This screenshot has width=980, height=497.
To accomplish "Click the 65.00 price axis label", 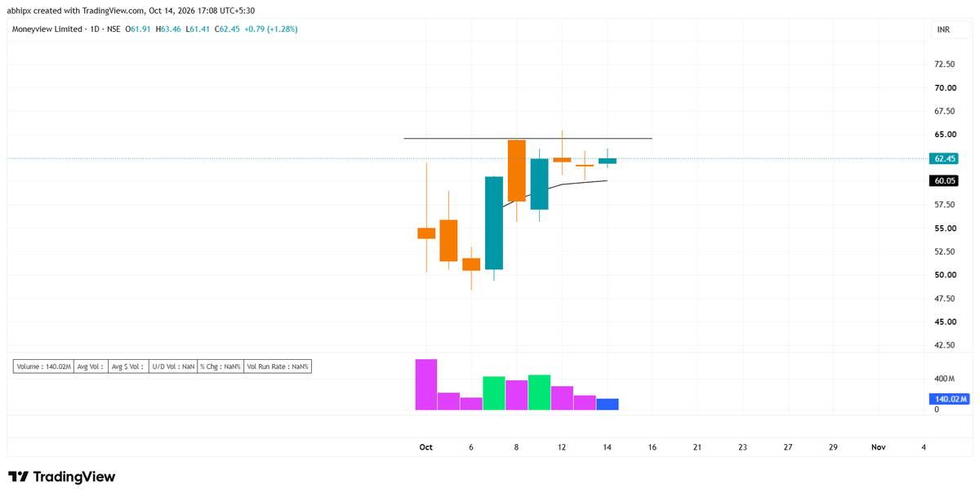I will click(944, 135).
